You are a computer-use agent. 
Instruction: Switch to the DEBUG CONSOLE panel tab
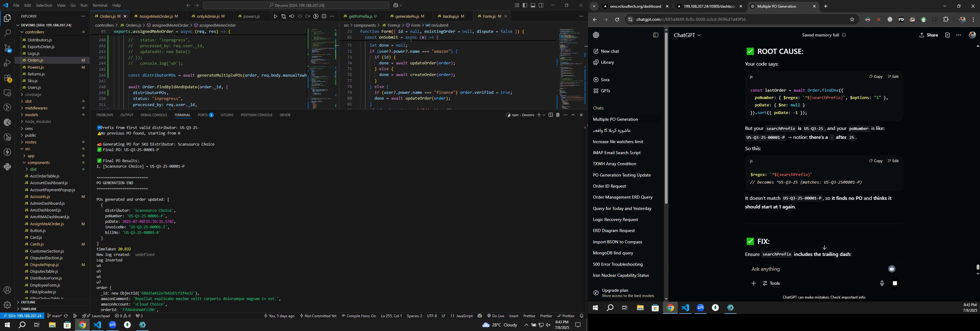tap(154, 115)
